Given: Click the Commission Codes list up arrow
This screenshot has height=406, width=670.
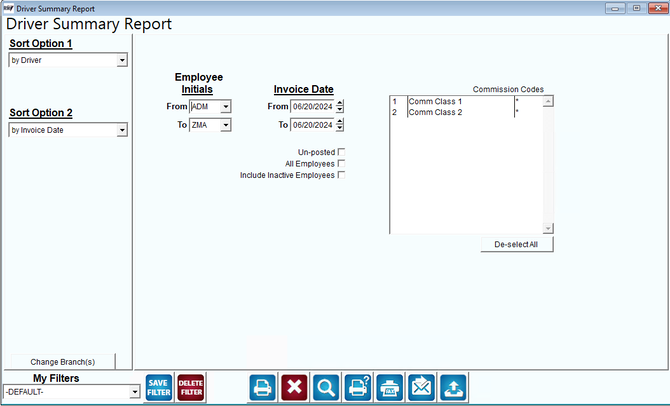Looking at the screenshot, I should (x=548, y=101).
